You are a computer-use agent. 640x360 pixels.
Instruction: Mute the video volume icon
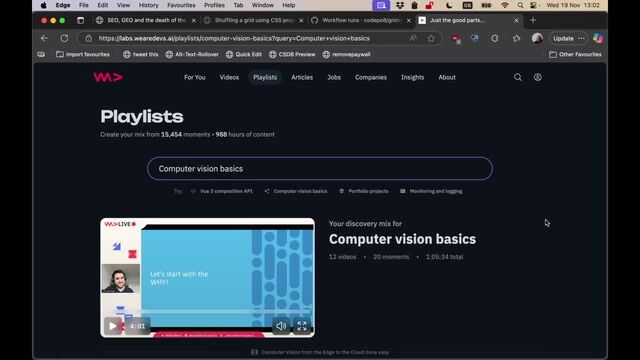(281, 326)
